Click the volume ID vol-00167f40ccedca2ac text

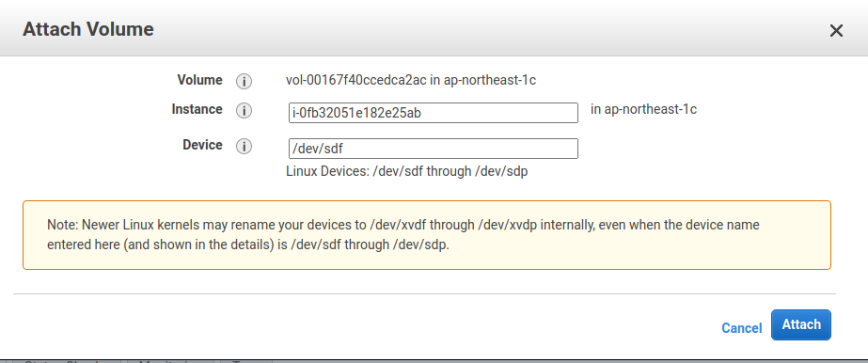[356, 80]
